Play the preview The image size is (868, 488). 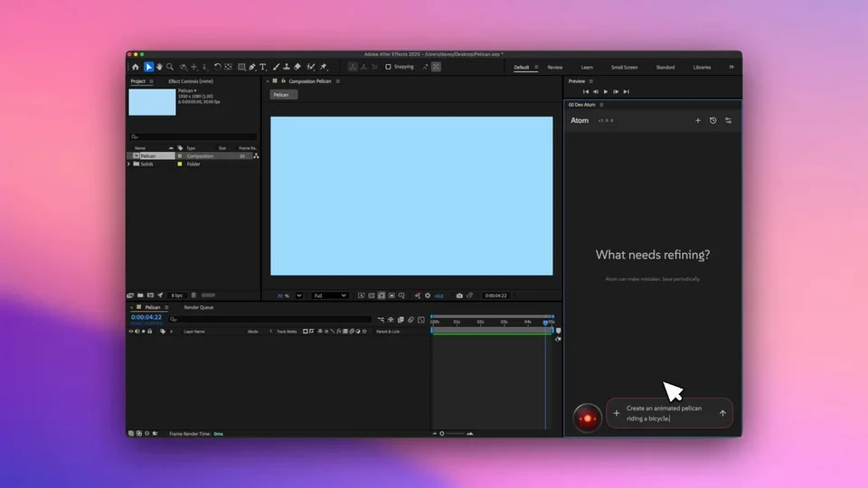tap(606, 92)
